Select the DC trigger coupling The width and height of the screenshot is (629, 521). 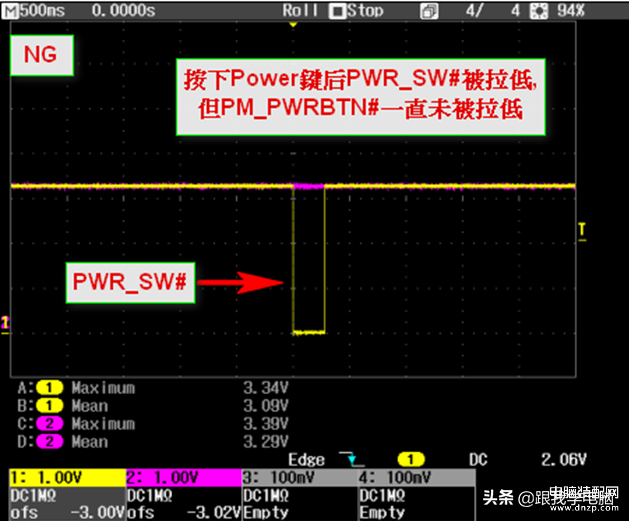pyautogui.click(x=478, y=460)
